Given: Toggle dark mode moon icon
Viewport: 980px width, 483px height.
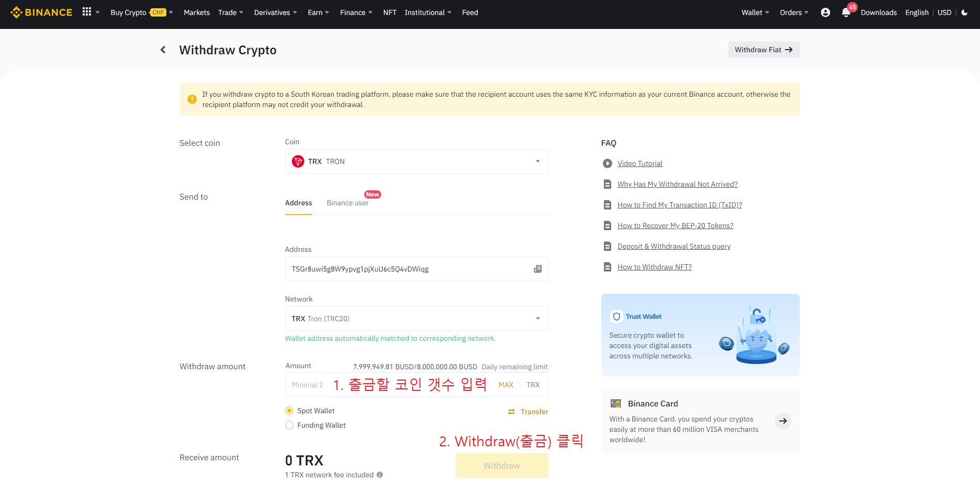Looking at the screenshot, I should tap(965, 12).
